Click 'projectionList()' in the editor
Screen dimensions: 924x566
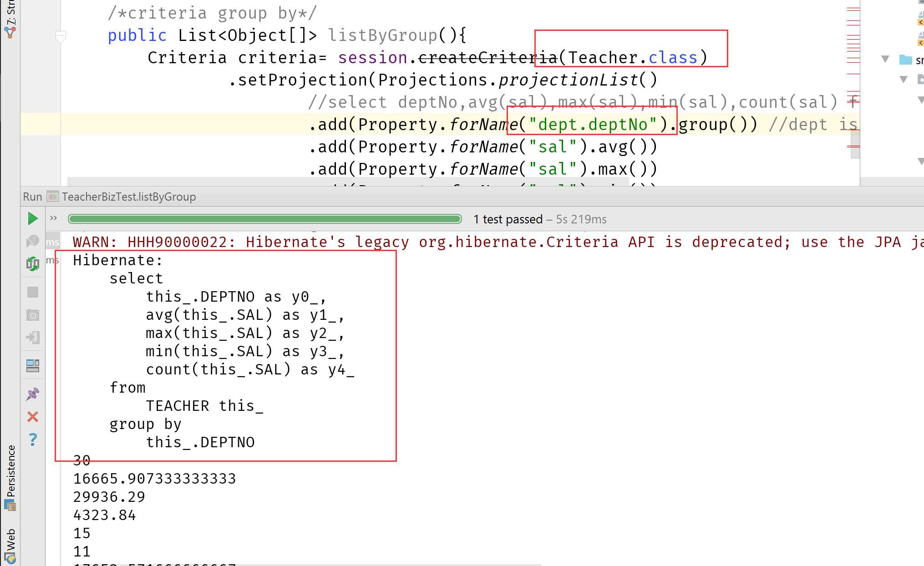578,80
